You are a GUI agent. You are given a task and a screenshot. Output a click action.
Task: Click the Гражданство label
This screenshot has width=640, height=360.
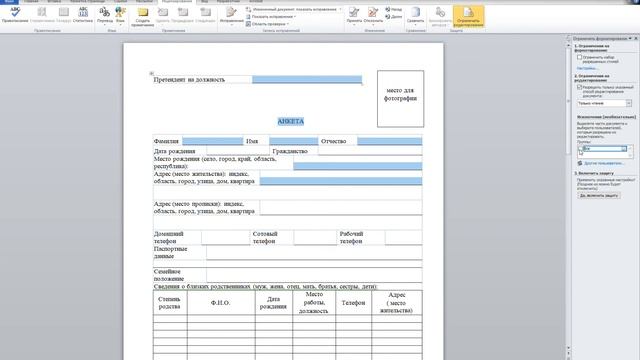coord(290,151)
